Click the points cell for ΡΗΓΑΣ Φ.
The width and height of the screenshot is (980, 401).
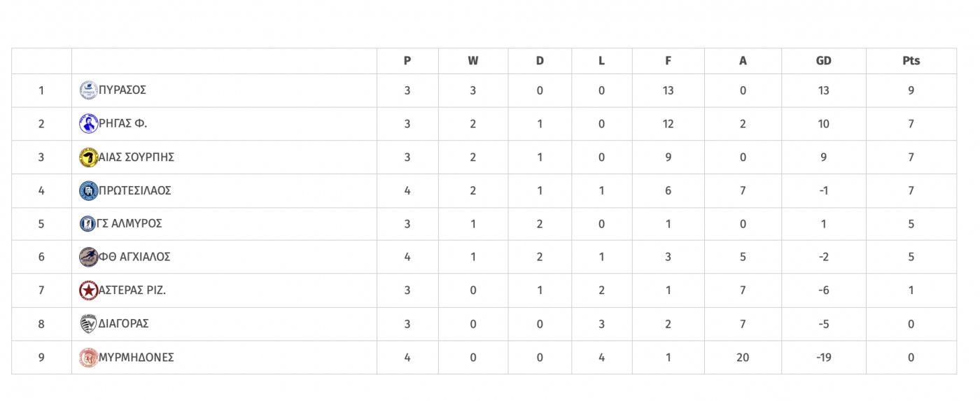click(x=911, y=124)
